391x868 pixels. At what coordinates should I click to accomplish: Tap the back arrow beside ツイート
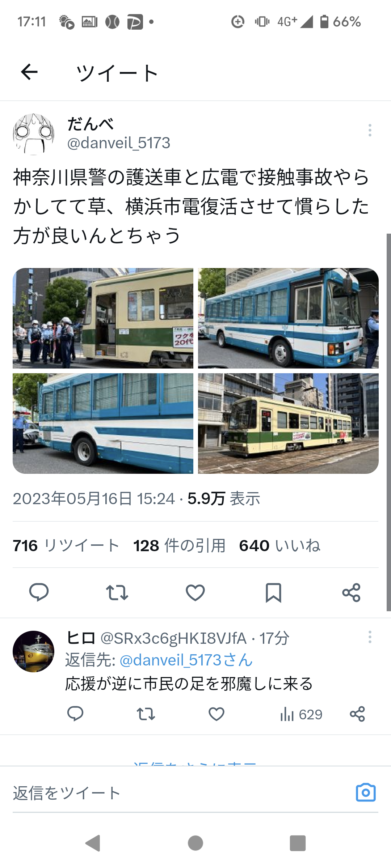tap(29, 72)
